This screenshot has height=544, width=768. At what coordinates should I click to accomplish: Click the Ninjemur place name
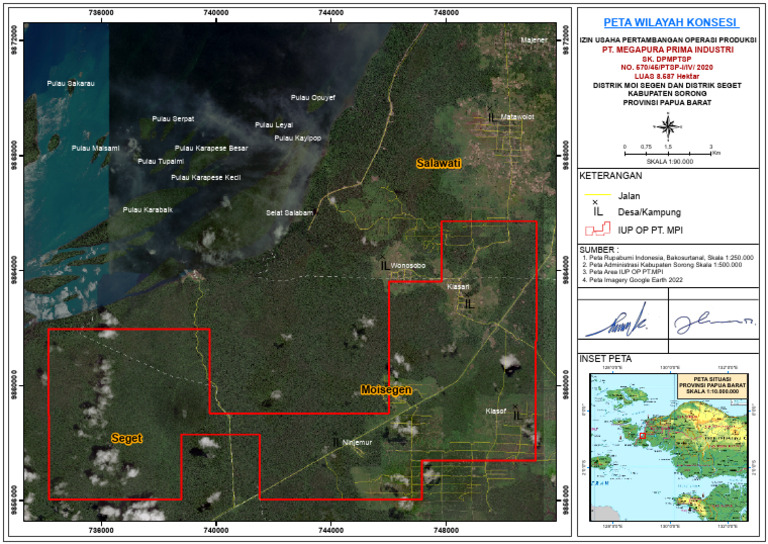357,442
